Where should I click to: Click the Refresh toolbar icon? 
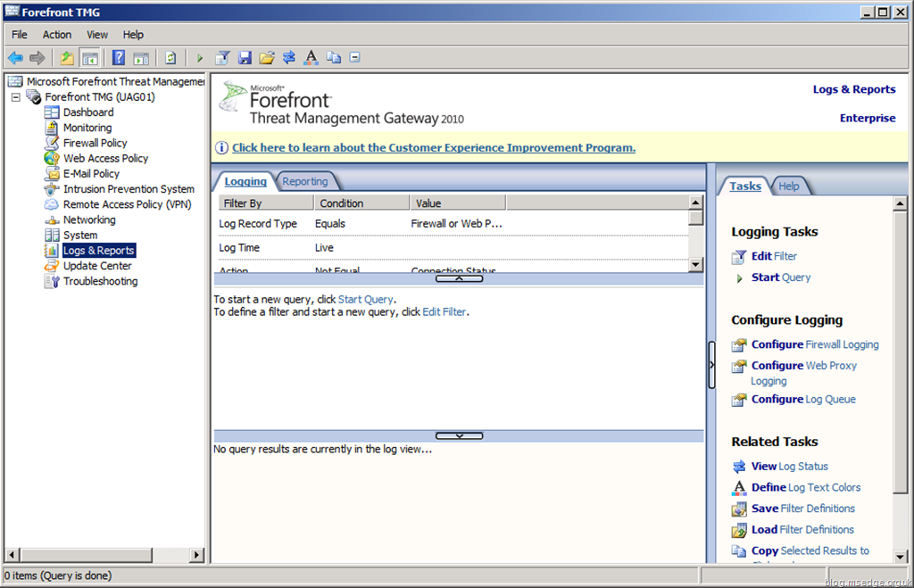pyautogui.click(x=170, y=58)
